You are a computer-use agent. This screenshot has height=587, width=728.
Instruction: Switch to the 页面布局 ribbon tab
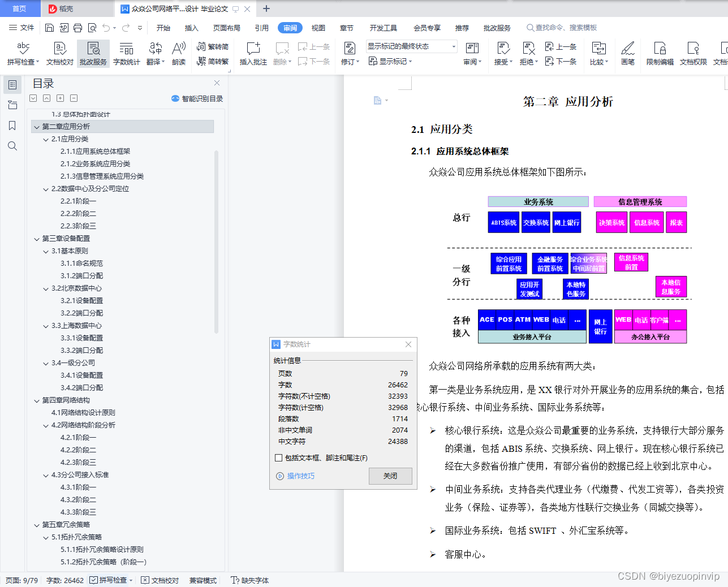click(x=227, y=28)
